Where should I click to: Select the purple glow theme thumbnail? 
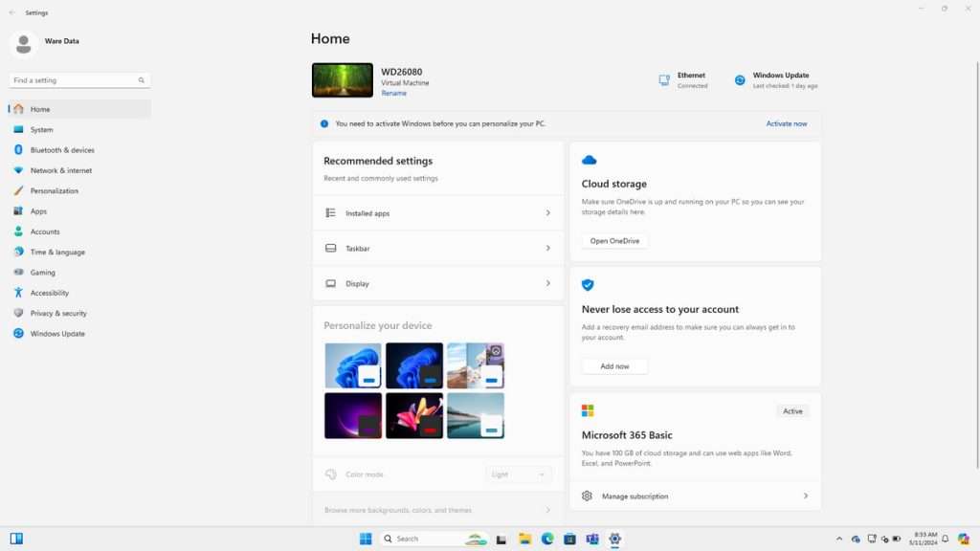(352, 415)
